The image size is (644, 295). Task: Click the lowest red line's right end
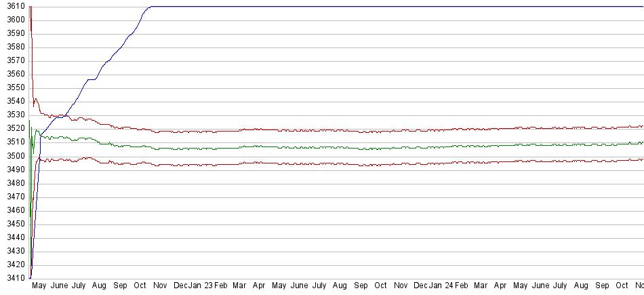tap(641, 159)
